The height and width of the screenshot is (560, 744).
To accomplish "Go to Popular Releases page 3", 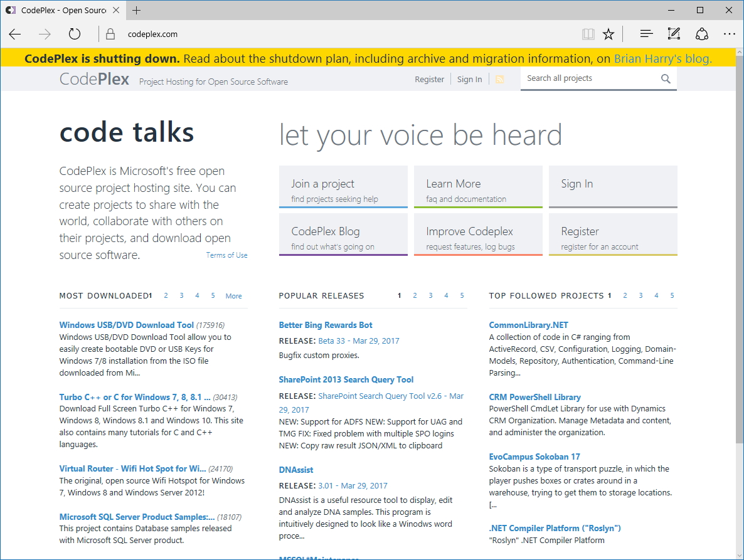I will [430, 295].
